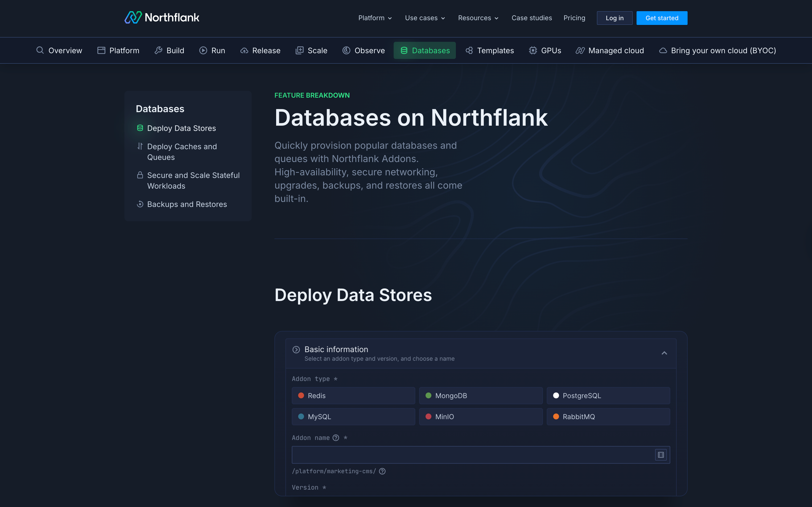The image size is (812, 507).
Task: Open the Pricing page
Action: tap(574, 18)
